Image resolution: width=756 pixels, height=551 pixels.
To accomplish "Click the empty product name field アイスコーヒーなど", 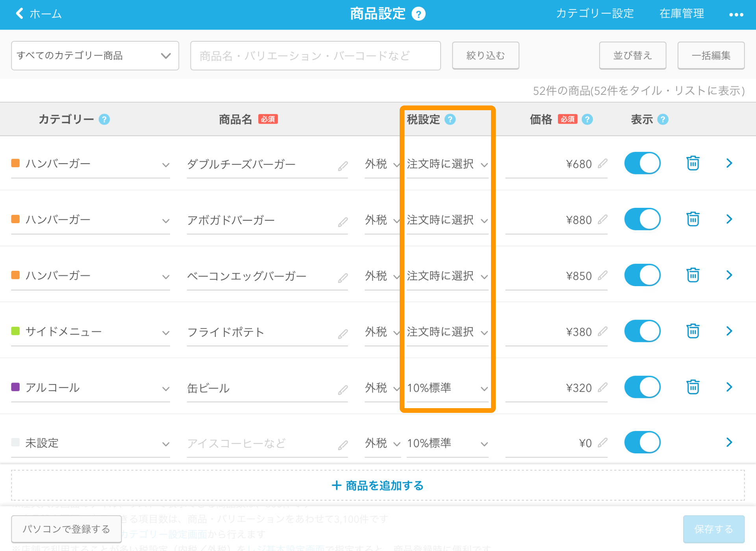I will coord(267,444).
